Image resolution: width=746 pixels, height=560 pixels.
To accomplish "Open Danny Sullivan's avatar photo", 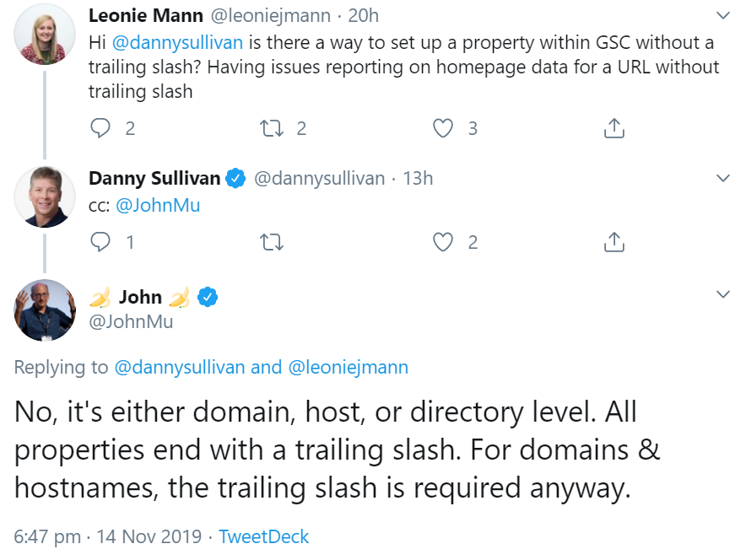I will (x=45, y=197).
